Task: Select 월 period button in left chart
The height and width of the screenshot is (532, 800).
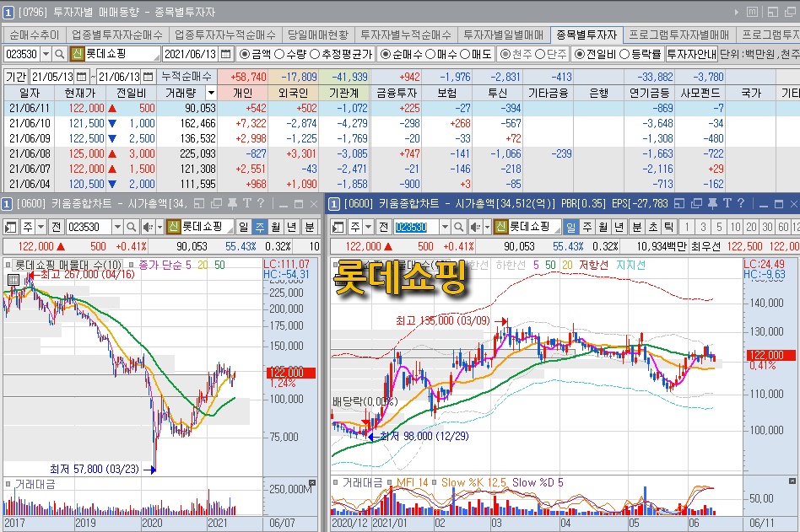Action: coord(275,227)
